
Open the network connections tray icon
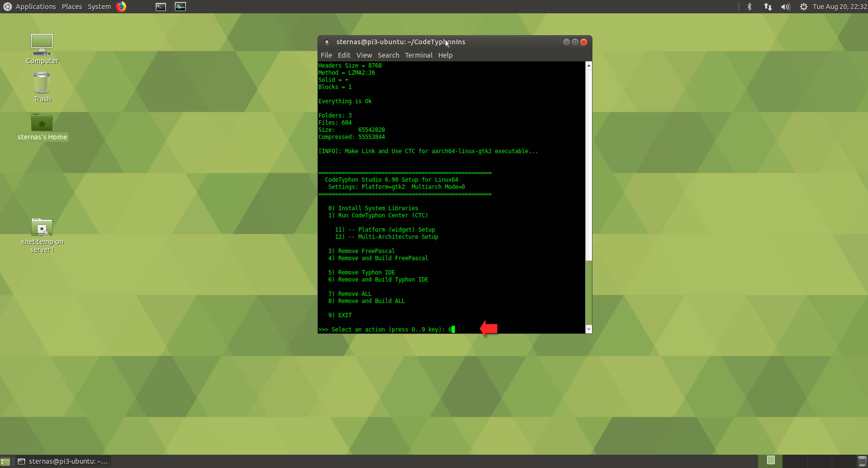click(x=768, y=7)
